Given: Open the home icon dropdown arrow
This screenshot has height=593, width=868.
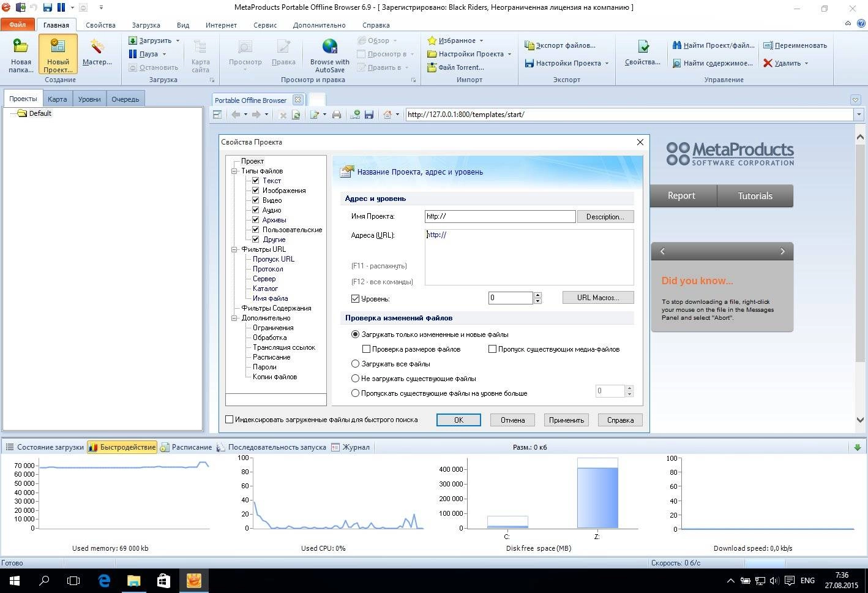Looking at the screenshot, I should [x=398, y=115].
